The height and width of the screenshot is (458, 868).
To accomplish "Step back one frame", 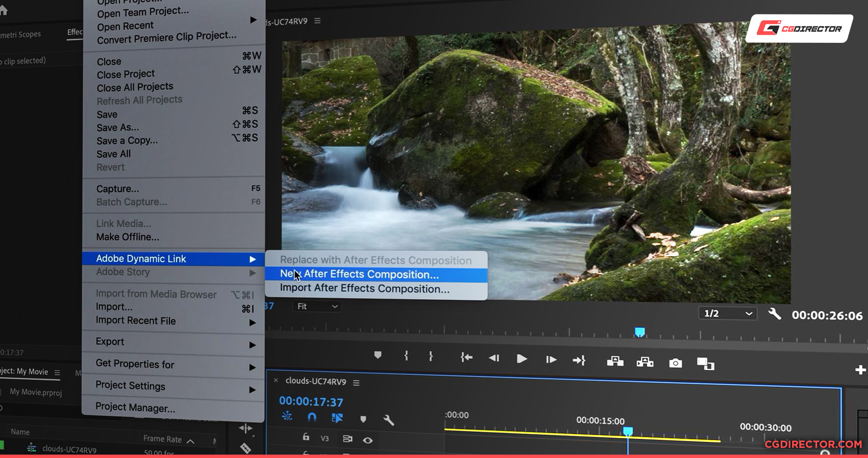I will coord(494,358).
